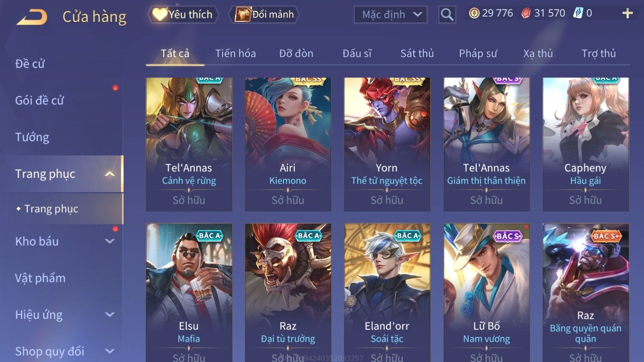The image size is (644, 362).
Task: Switch to the Pháp sư tab
Action: click(478, 53)
